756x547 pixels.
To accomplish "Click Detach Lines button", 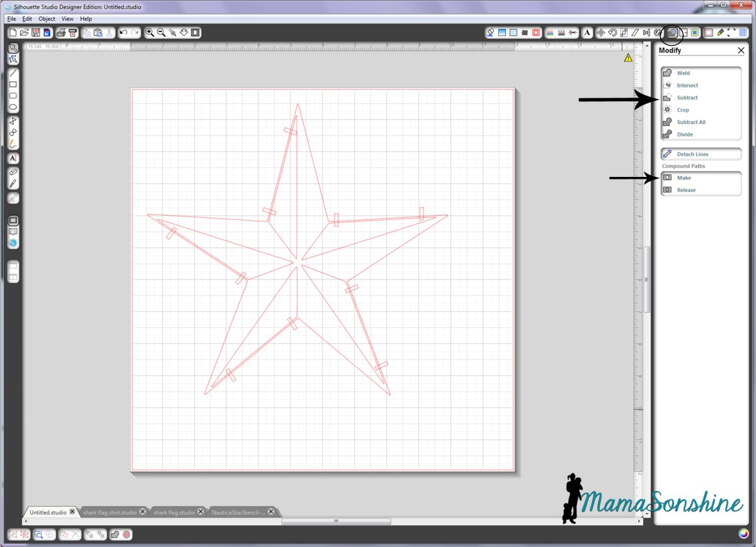I will pos(692,154).
